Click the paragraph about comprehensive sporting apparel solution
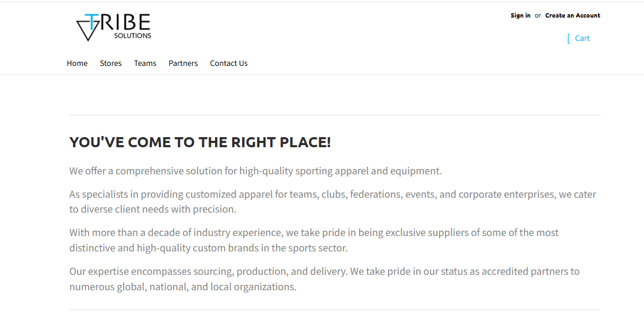Viewport: 644px width, 312px height. click(255, 171)
